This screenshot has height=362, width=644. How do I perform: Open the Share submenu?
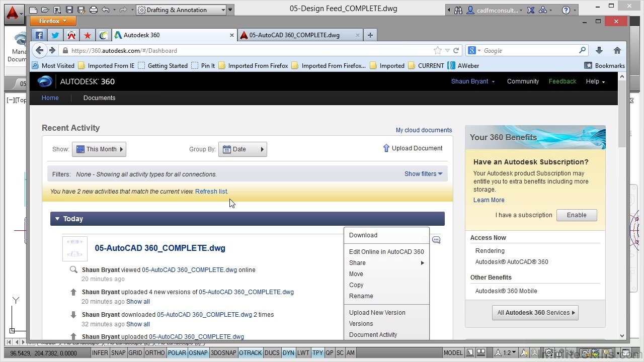coord(386,263)
